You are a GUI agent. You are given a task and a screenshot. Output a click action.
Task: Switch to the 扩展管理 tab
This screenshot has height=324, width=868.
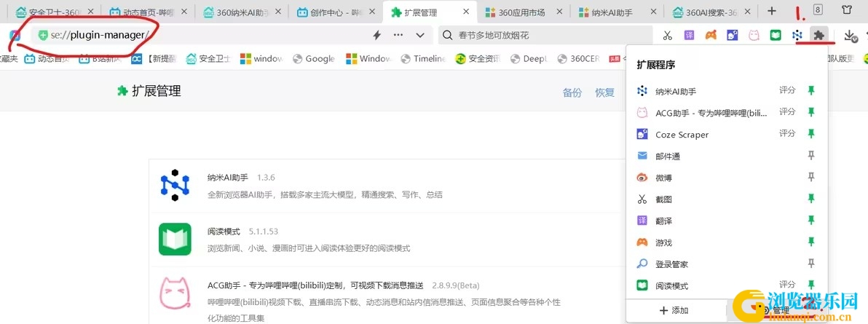[429, 12]
